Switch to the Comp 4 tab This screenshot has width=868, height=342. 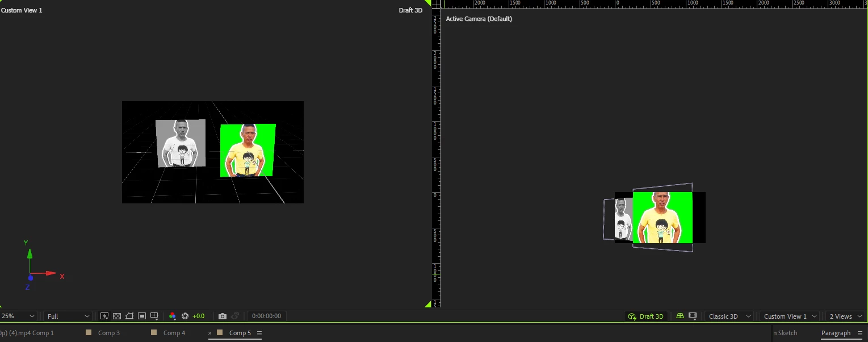174,333
